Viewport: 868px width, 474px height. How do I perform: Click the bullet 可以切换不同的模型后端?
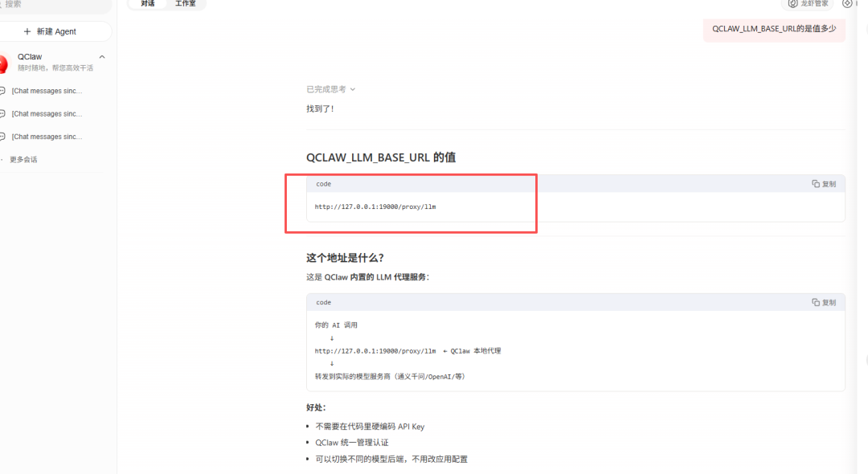[x=391, y=459]
